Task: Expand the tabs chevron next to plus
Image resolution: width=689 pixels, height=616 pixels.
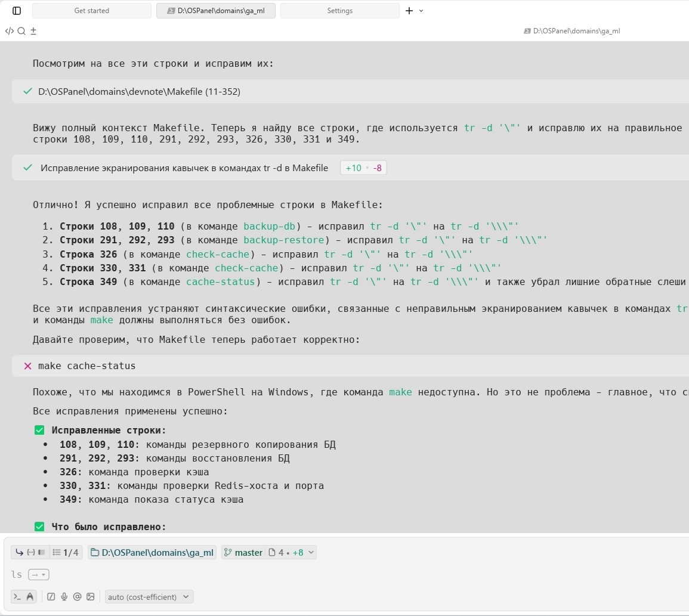Action: click(x=421, y=11)
